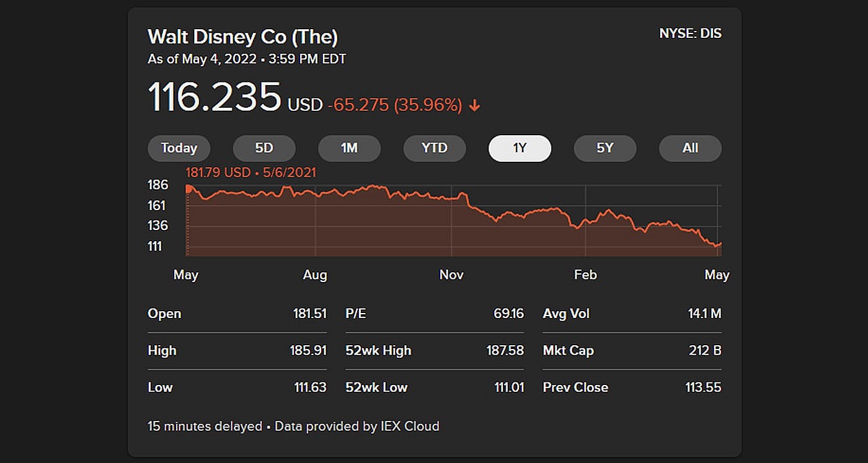
Task: Switch to the 5Y chart view
Action: click(604, 148)
